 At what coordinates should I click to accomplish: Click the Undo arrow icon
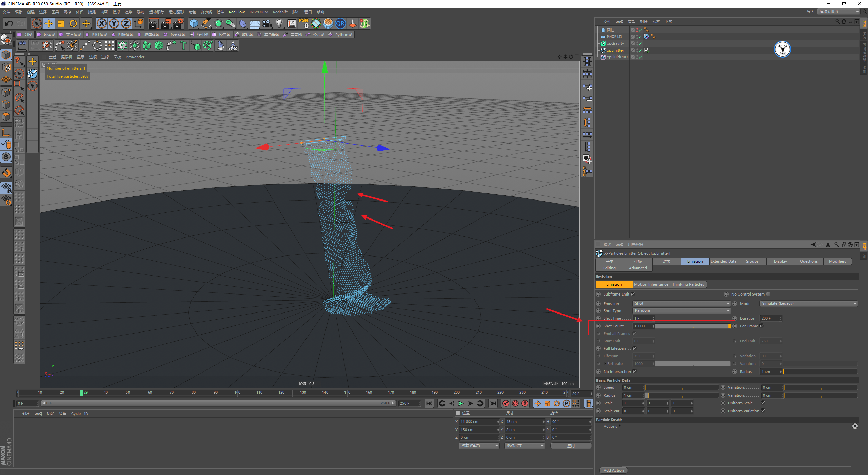(x=9, y=23)
